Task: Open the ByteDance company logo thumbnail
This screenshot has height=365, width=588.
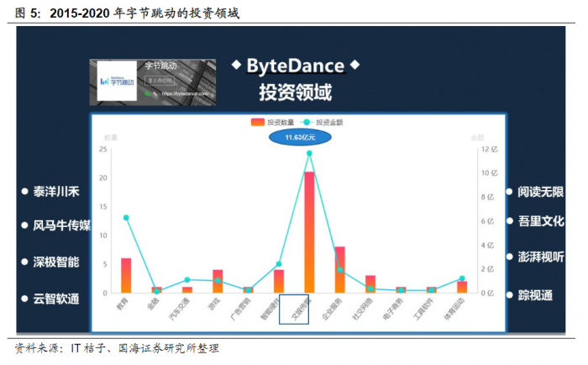Action: click(117, 81)
